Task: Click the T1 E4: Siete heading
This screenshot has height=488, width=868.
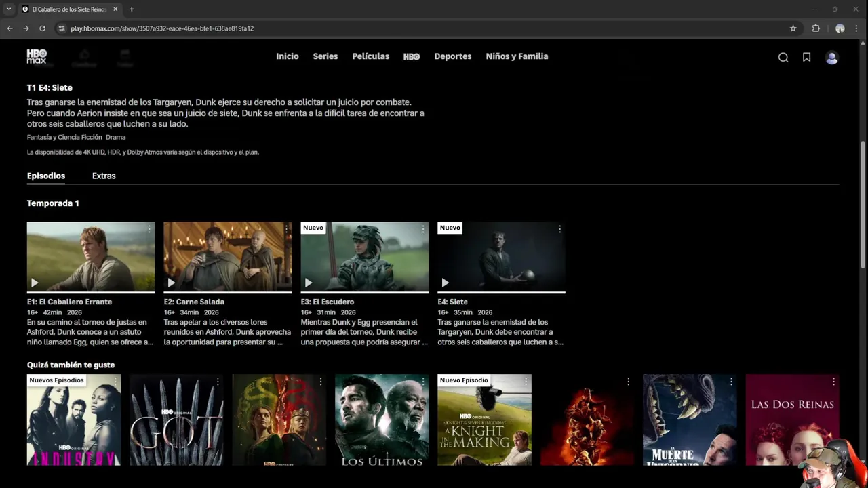Action: click(x=50, y=88)
